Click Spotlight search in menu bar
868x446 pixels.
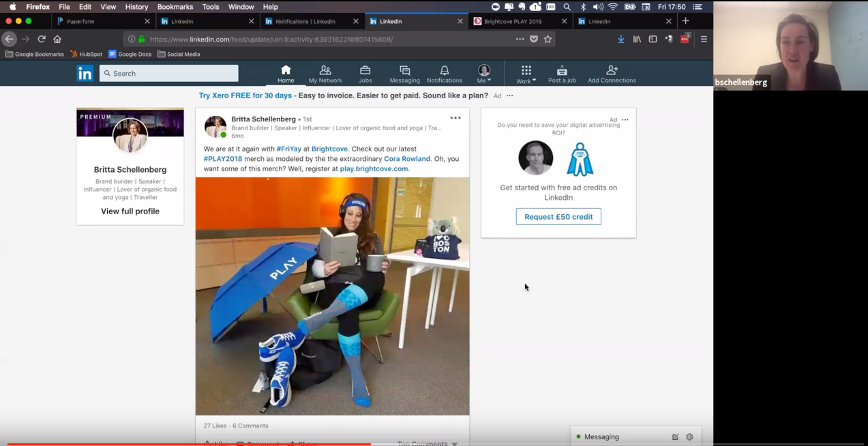click(567, 7)
